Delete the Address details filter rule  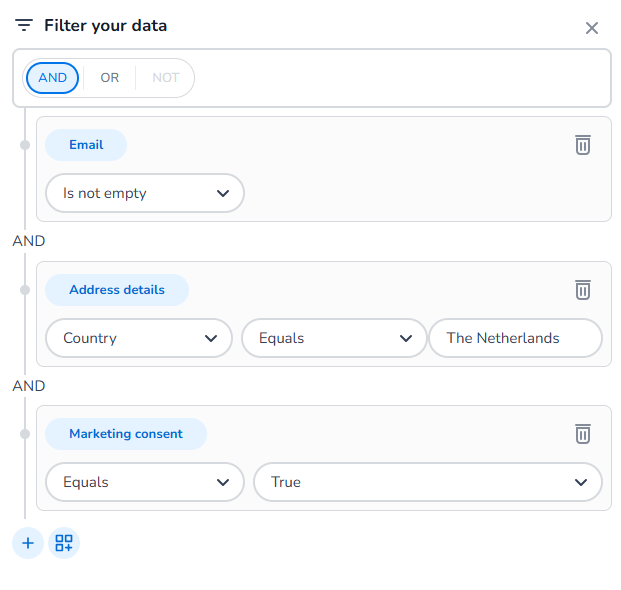583,290
